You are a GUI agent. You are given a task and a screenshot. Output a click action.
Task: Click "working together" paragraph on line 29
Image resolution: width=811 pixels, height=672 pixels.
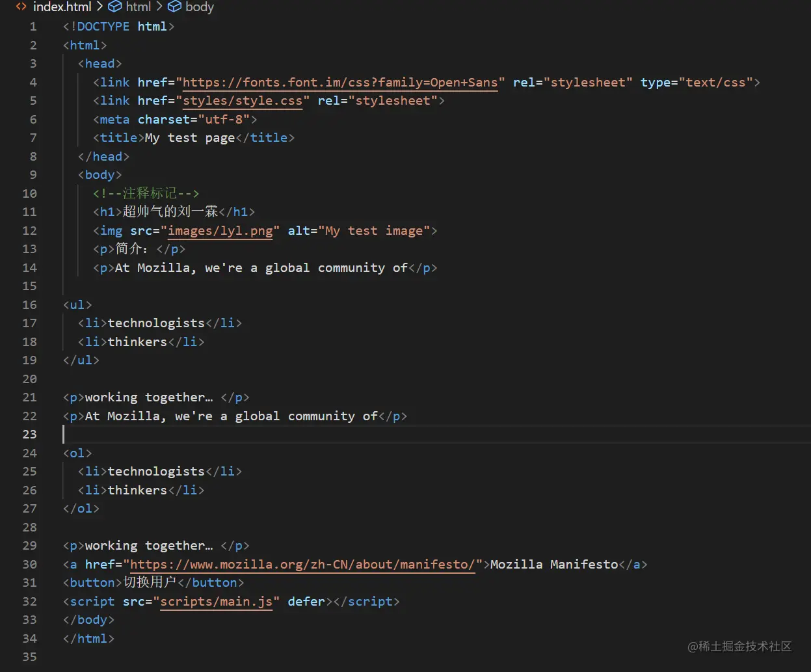pyautogui.click(x=156, y=546)
